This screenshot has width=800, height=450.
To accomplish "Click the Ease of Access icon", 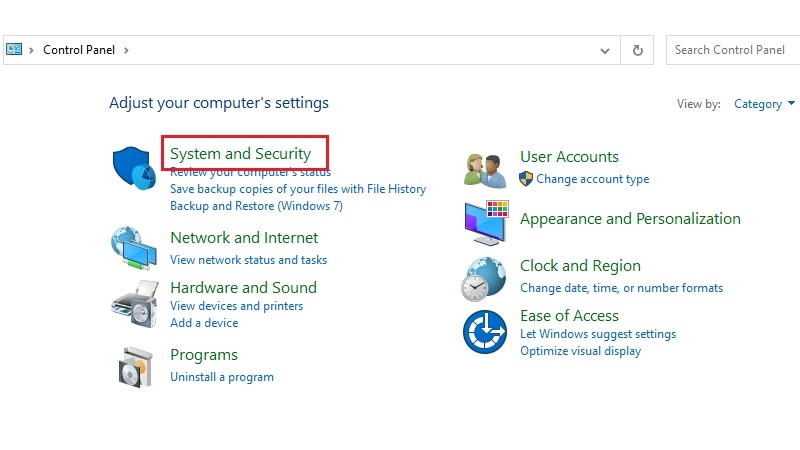I will [485, 331].
